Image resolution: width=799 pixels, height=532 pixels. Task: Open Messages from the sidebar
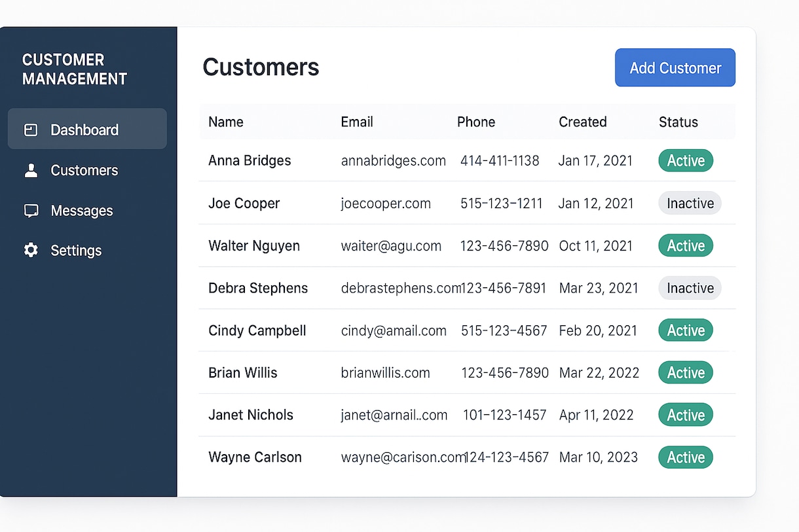click(x=82, y=211)
